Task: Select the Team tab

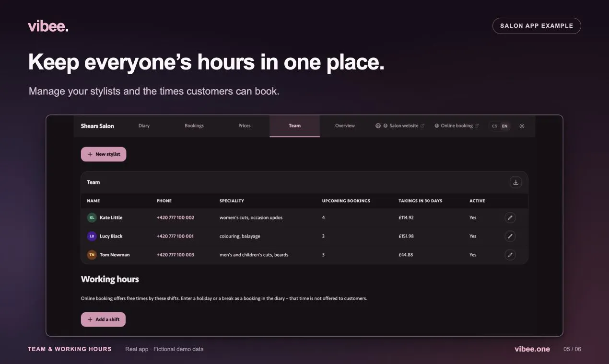Action: [294, 126]
